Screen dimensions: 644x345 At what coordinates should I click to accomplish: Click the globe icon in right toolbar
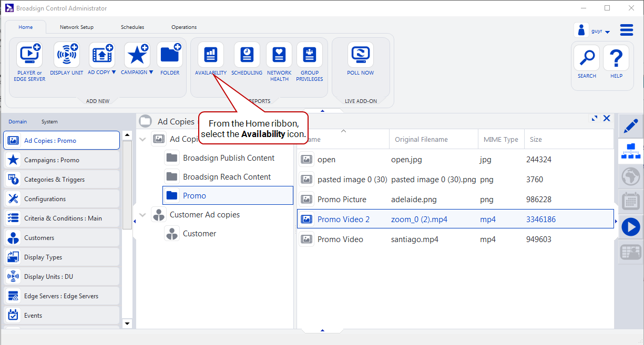pyautogui.click(x=631, y=176)
